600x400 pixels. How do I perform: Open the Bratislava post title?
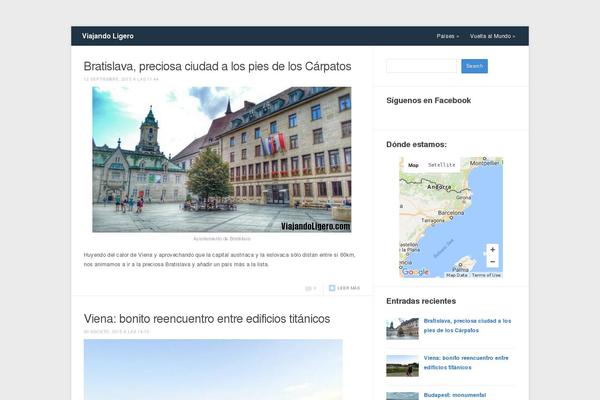tap(217, 66)
